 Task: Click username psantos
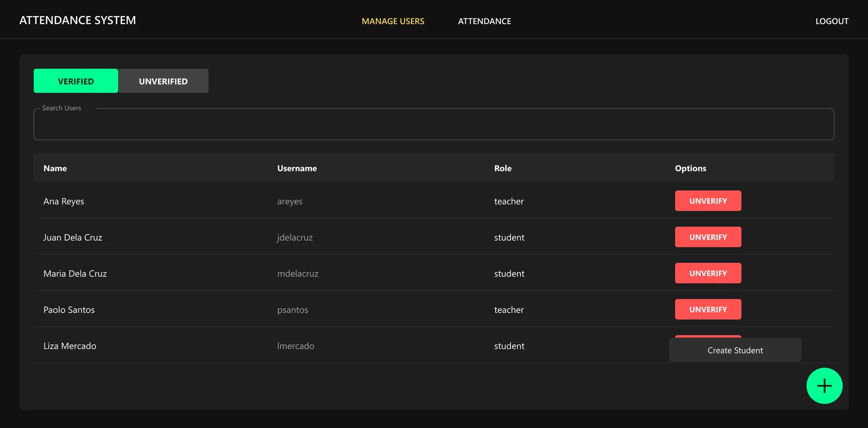click(292, 310)
